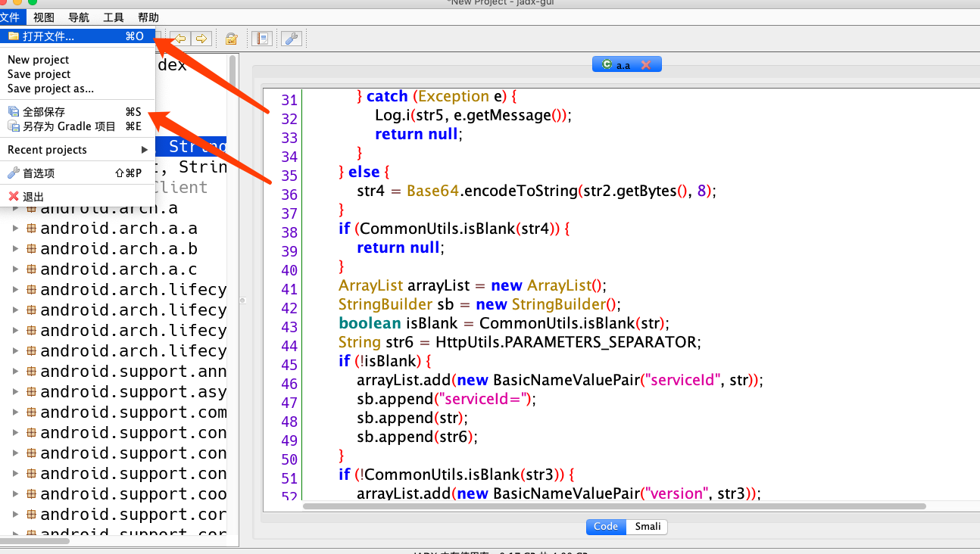Click the code editor horizontal scrollbar

click(614, 506)
